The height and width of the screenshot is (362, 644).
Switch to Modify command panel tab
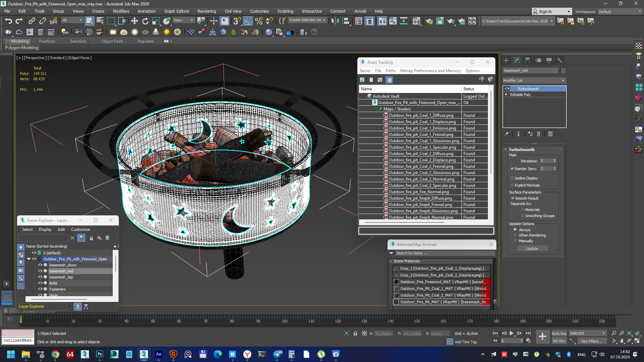pos(517,60)
